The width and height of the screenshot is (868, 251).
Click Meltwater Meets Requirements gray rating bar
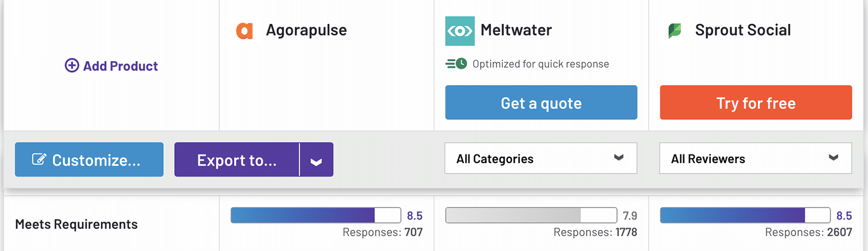coord(531,215)
